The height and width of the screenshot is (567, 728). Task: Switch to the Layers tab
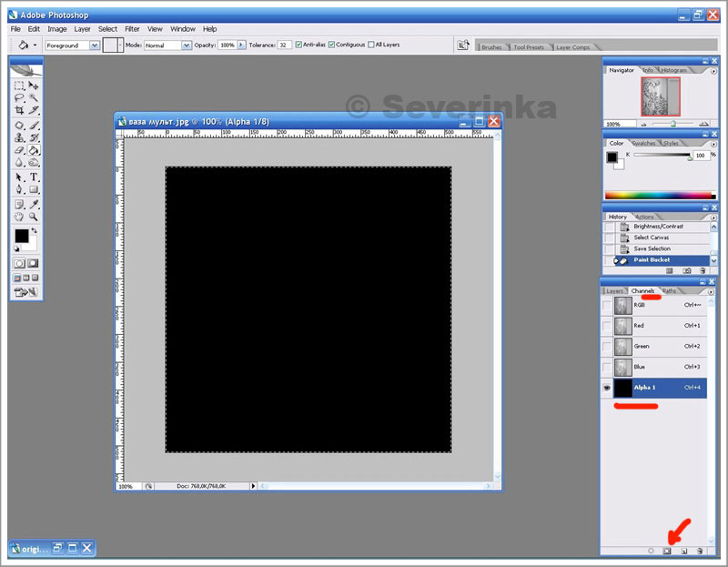(x=615, y=291)
